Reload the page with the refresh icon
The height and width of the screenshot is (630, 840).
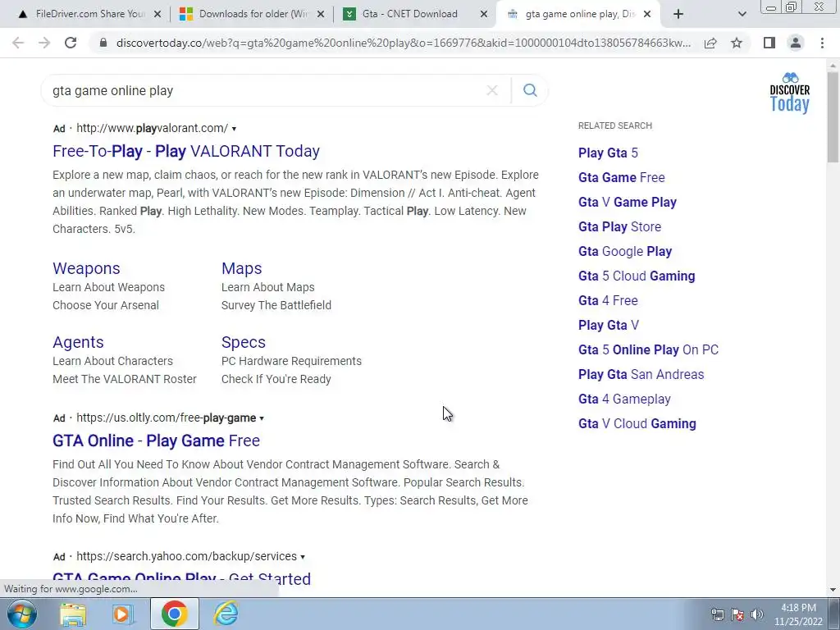71,43
